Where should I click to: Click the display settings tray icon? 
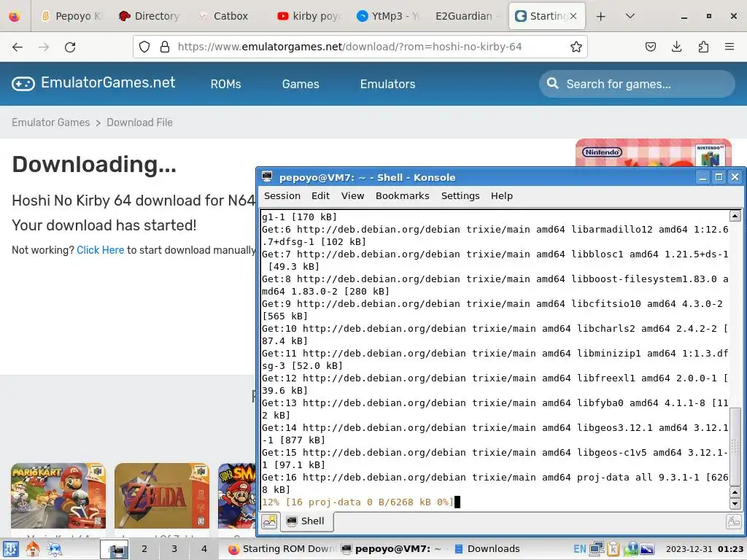pyautogui.click(x=646, y=549)
